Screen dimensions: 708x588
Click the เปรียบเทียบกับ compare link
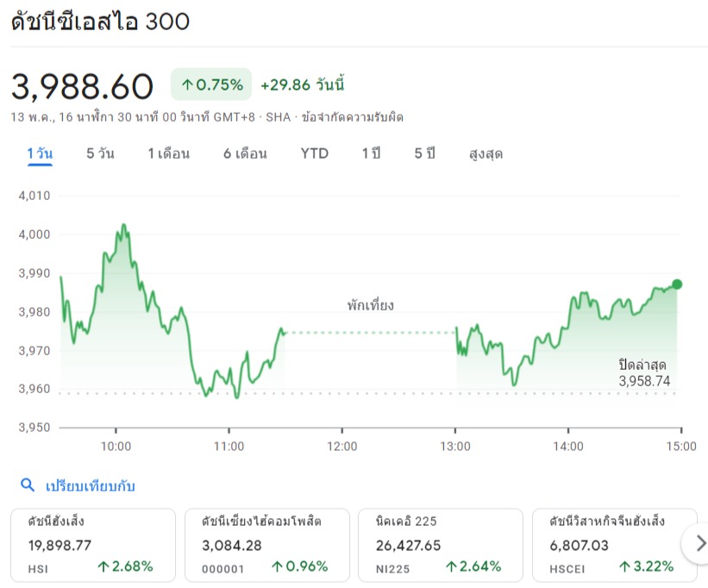90,486
